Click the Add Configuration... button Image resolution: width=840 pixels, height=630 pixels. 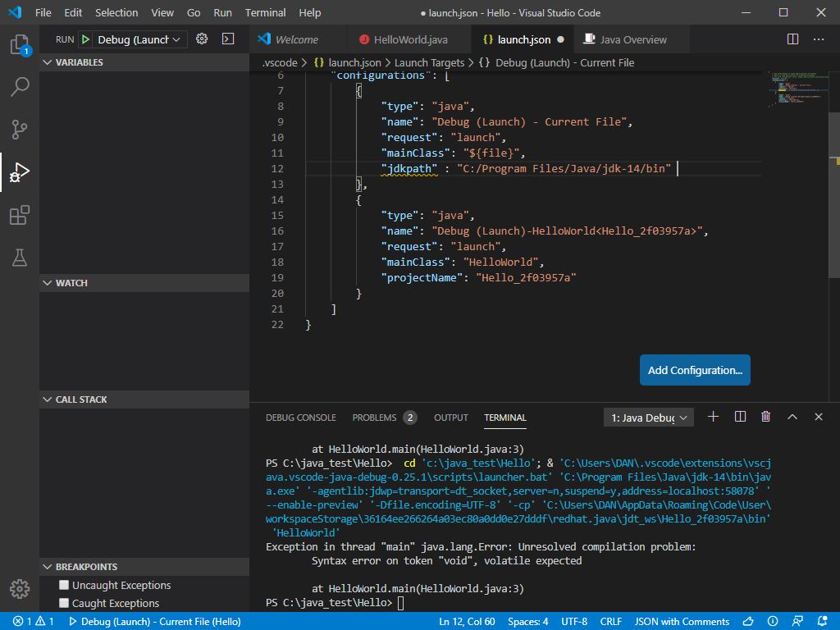tap(695, 370)
